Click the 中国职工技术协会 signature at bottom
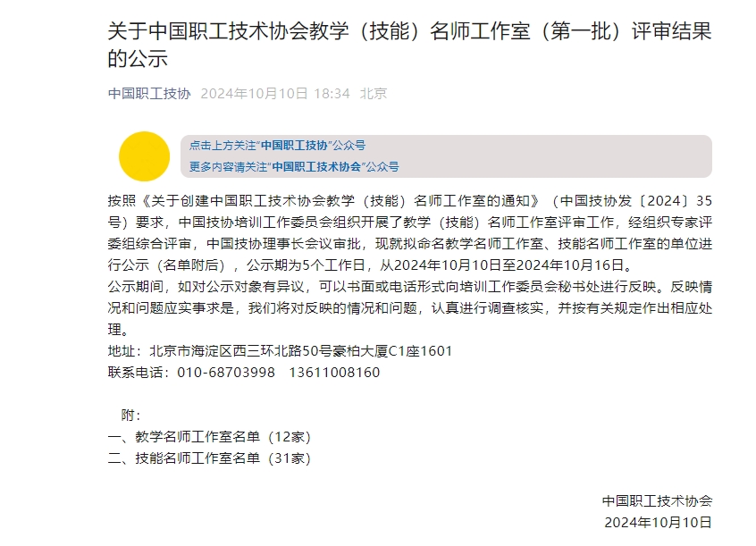Image resolution: width=756 pixels, height=546 pixels. point(657,501)
